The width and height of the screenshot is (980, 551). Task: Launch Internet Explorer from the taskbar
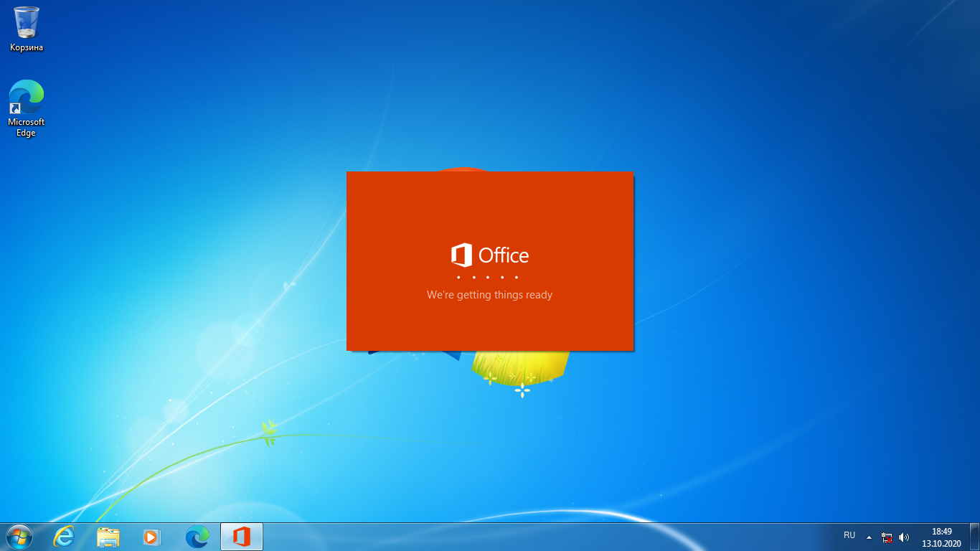[x=64, y=537]
